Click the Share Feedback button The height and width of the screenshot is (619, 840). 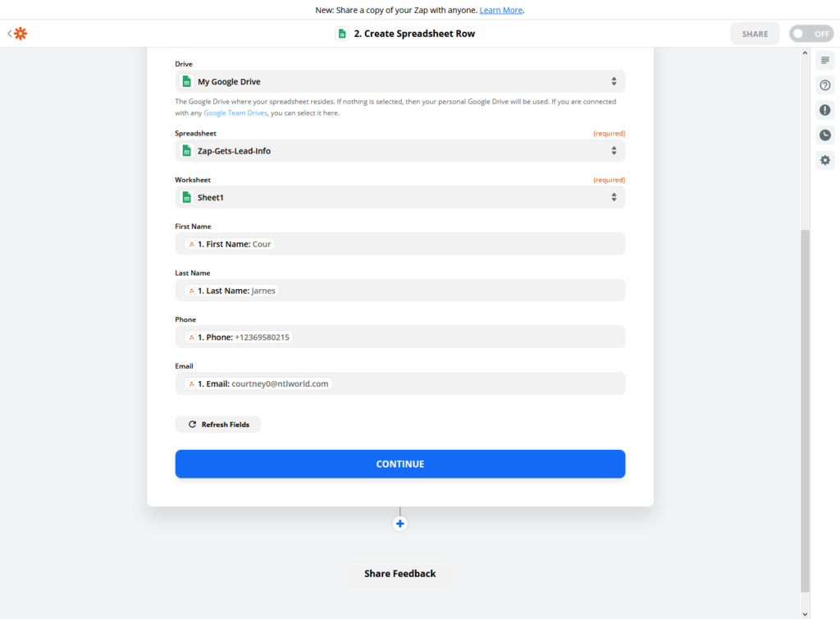[399, 574]
